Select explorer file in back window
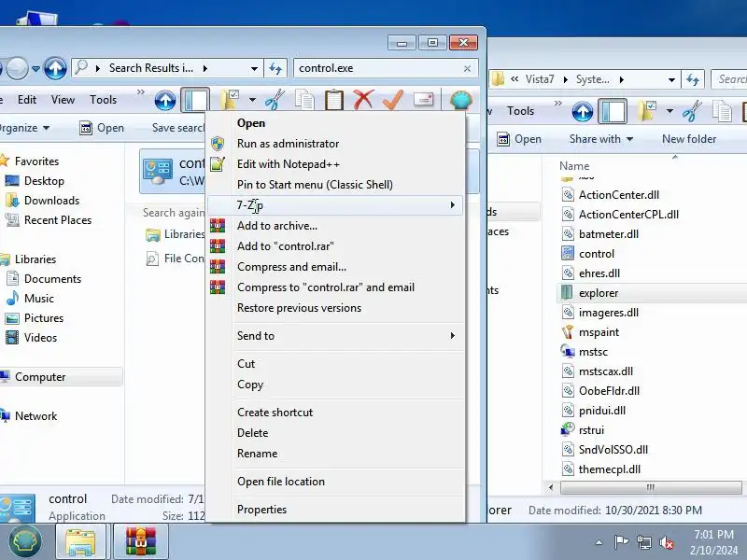The width and height of the screenshot is (747, 560). pyautogui.click(x=653, y=293)
